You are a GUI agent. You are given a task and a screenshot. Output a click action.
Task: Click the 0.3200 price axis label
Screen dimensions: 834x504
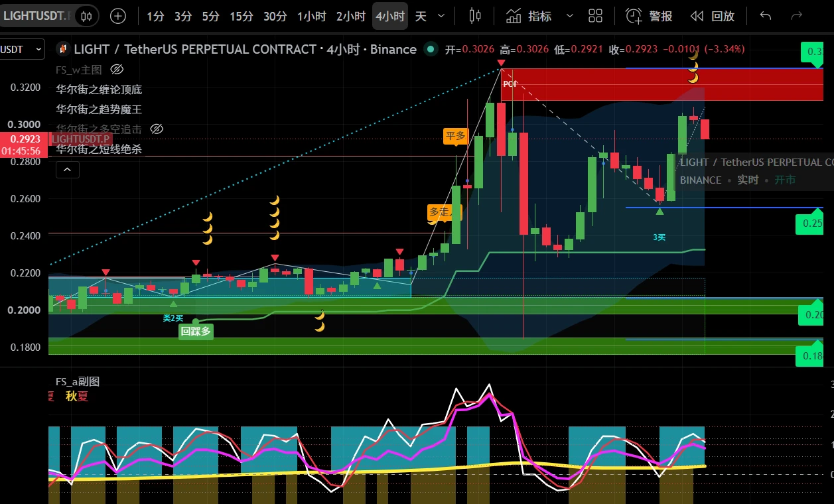tap(24, 88)
